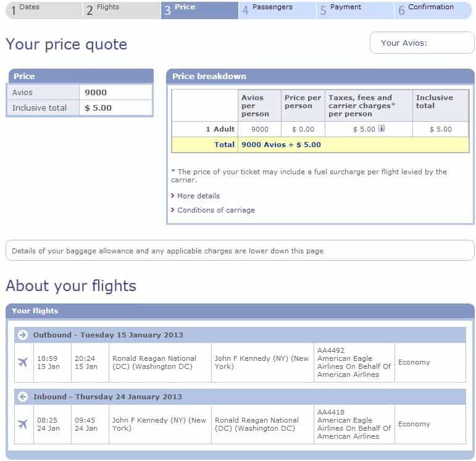Click the fuel surcharge footnote text
476x461 pixels.
click(309, 176)
